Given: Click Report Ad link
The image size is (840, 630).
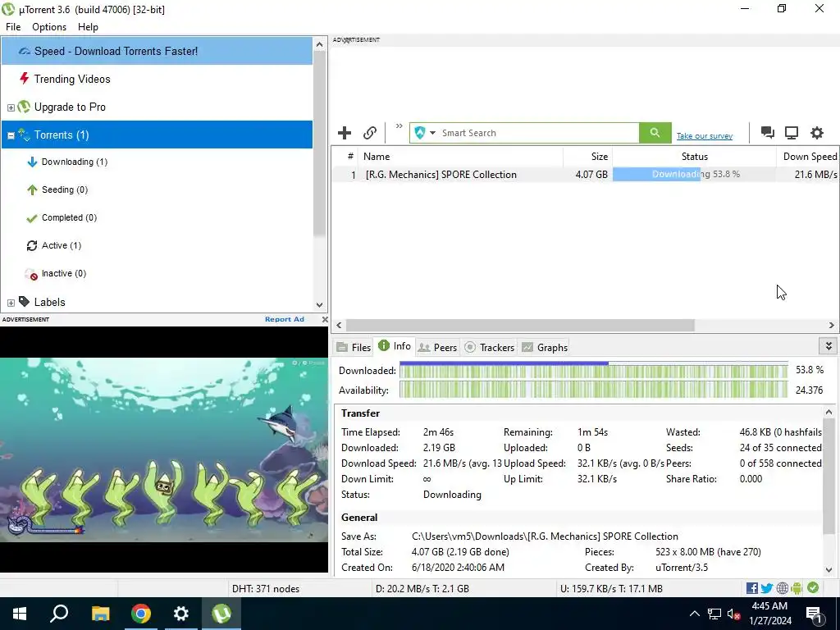Looking at the screenshot, I should click(x=285, y=319).
